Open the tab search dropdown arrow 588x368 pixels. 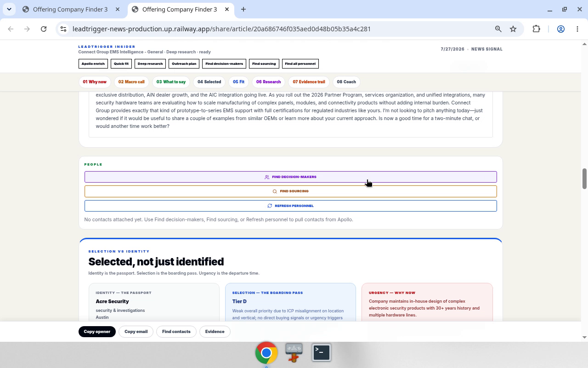[x=9, y=9]
